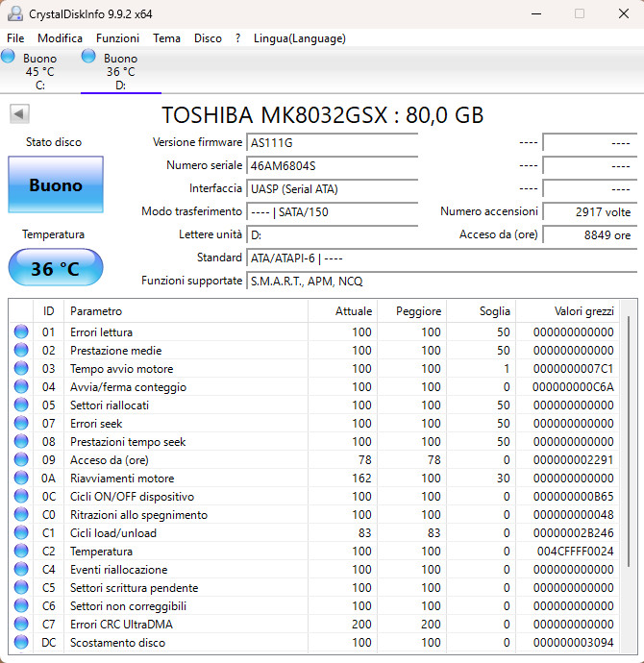
Task: Click status icon for DC Scostamento disco
Action: coord(21,642)
